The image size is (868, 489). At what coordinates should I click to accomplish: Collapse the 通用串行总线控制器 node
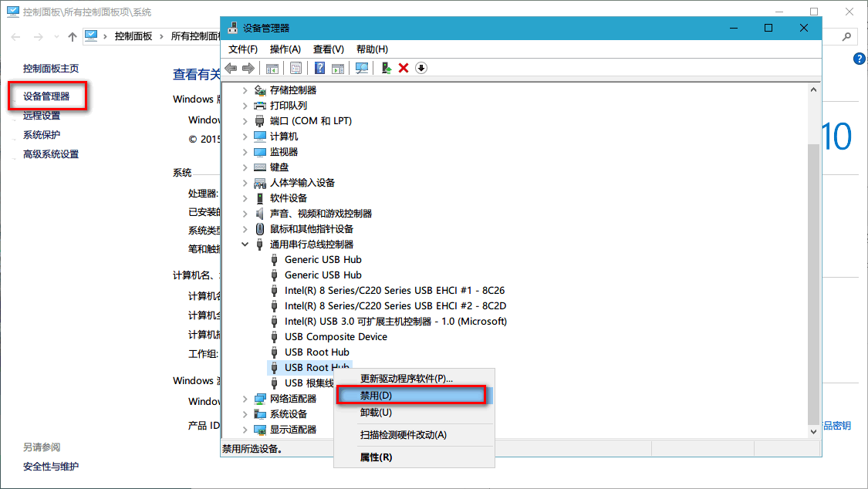pyautogui.click(x=245, y=244)
